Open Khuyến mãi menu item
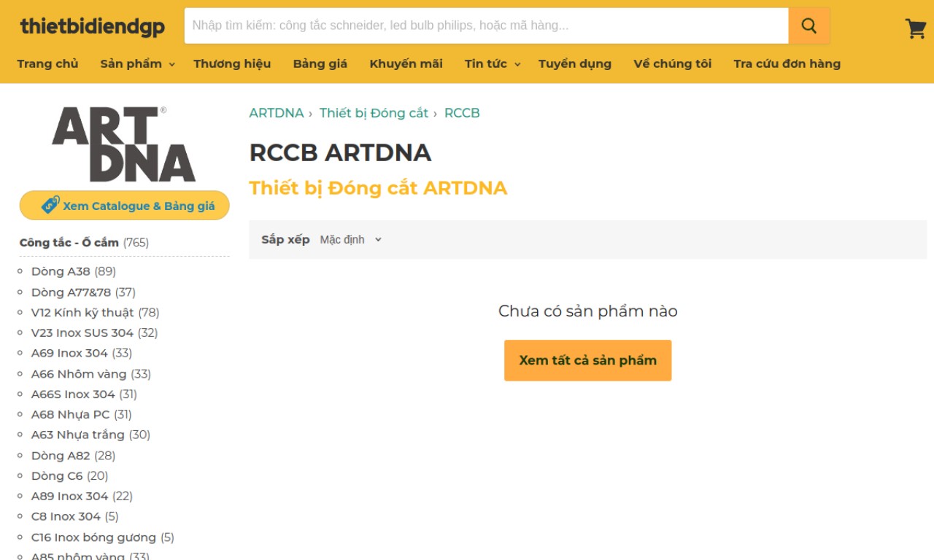The width and height of the screenshot is (934, 560). pos(406,63)
